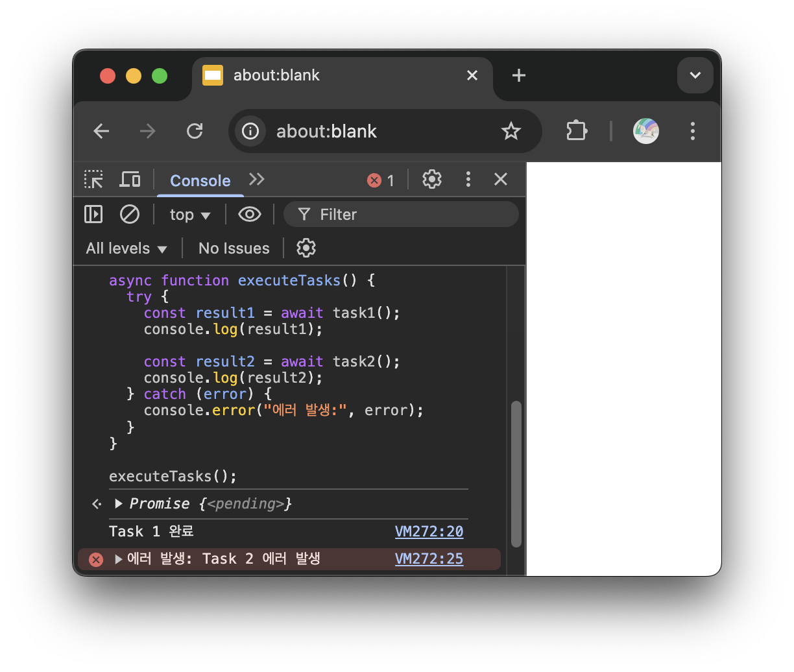Go forward in browser history
This screenshot has height=672, width=794.
[x=148, y=131]
